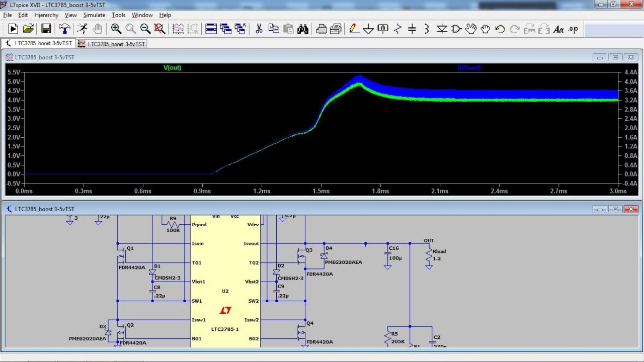Zoom to full extents with the crossed magnifier
The width and height of the screenshot is (644, 362).
[159, 29]
